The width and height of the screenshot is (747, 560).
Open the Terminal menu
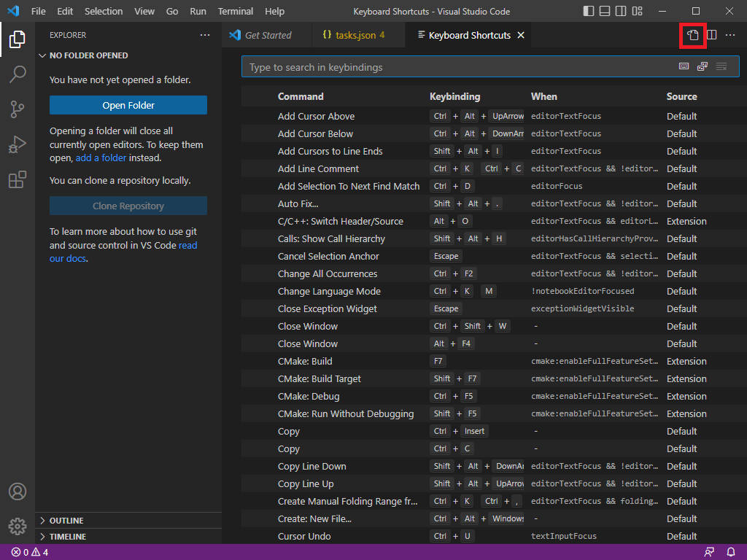236,11
